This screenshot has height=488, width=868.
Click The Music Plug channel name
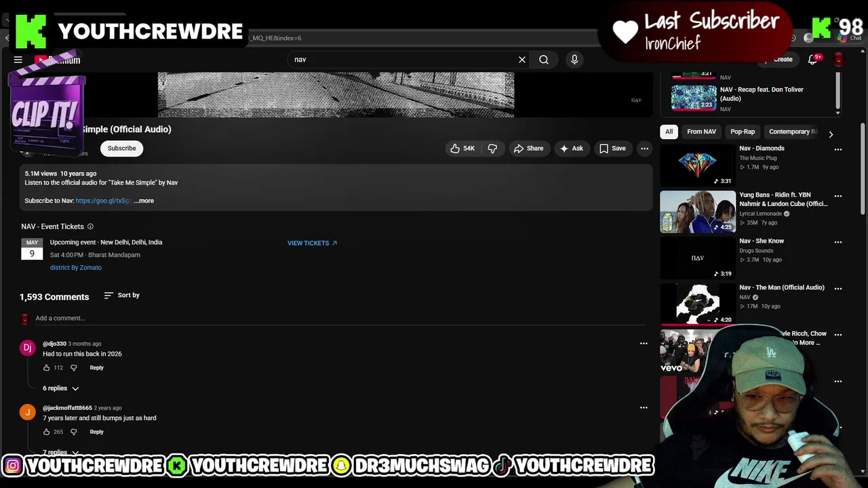click(x=757, y=159)
